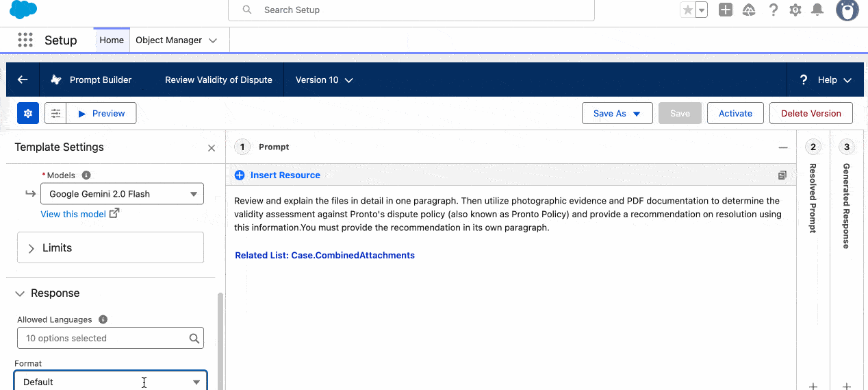Toggle the template settings gear button
Screen dimensions: 868x390
28,113
